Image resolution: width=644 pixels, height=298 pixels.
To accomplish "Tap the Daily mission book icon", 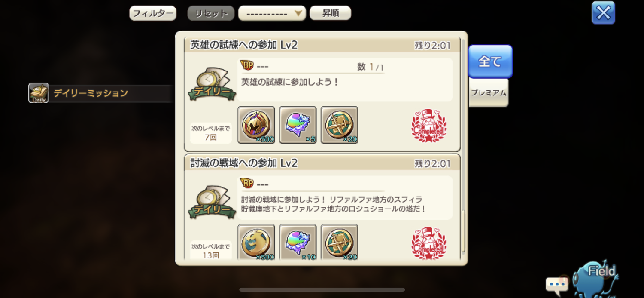I will [x=39, y=93].
